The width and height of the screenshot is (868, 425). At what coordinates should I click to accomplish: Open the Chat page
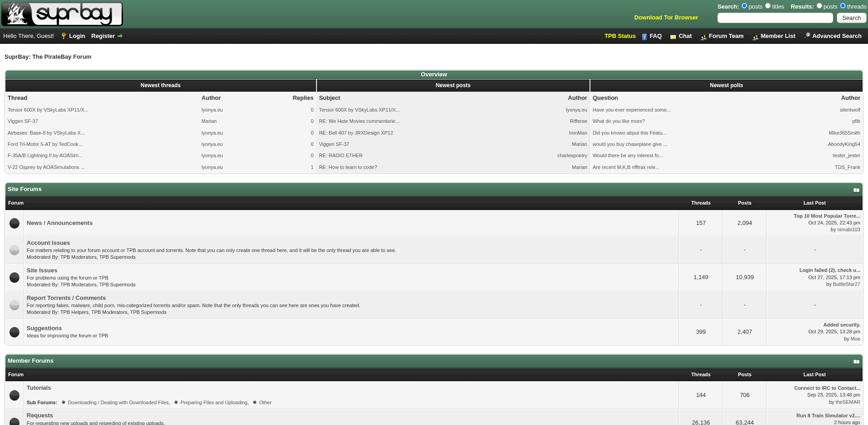click(x=685, y=36)
